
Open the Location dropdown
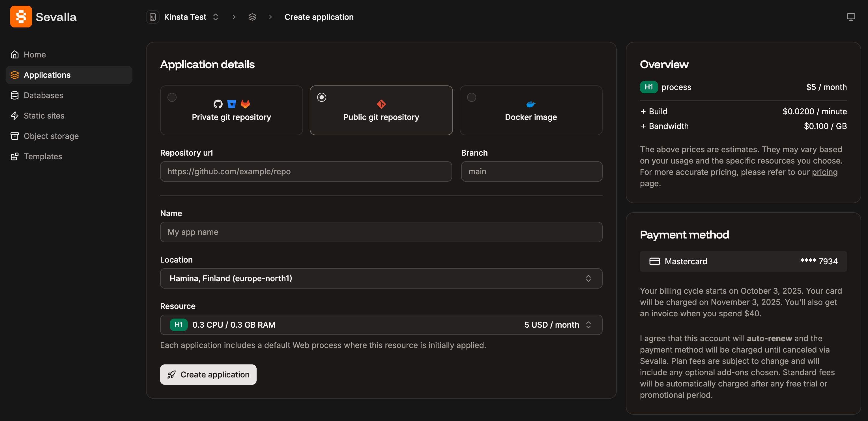pyautogui.click(x=381, y=278)
